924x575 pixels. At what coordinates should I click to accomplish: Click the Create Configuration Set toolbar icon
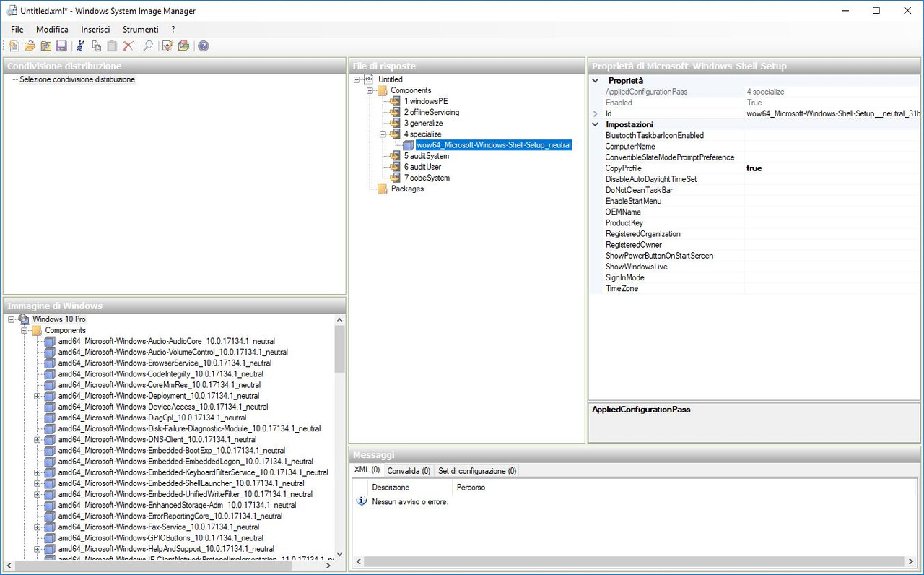[x=183, y=46]
